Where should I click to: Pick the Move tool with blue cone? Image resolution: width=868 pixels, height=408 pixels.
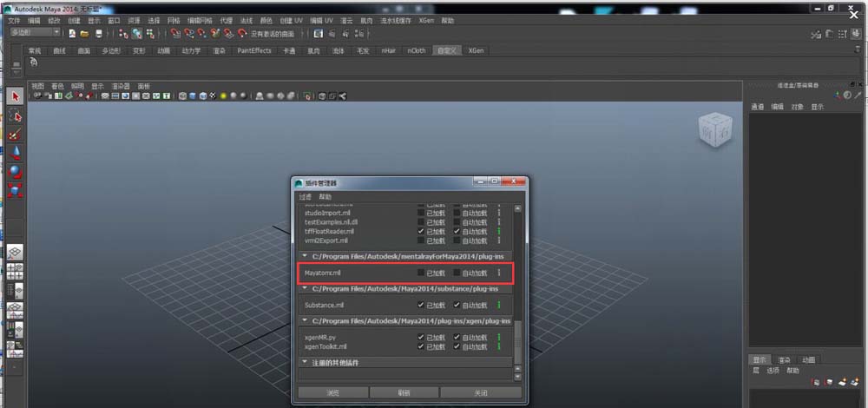coord(15,153)
